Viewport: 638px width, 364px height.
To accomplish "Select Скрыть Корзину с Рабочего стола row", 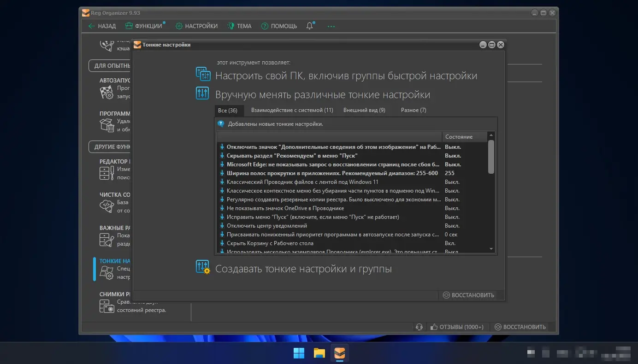I will [352, 243].
